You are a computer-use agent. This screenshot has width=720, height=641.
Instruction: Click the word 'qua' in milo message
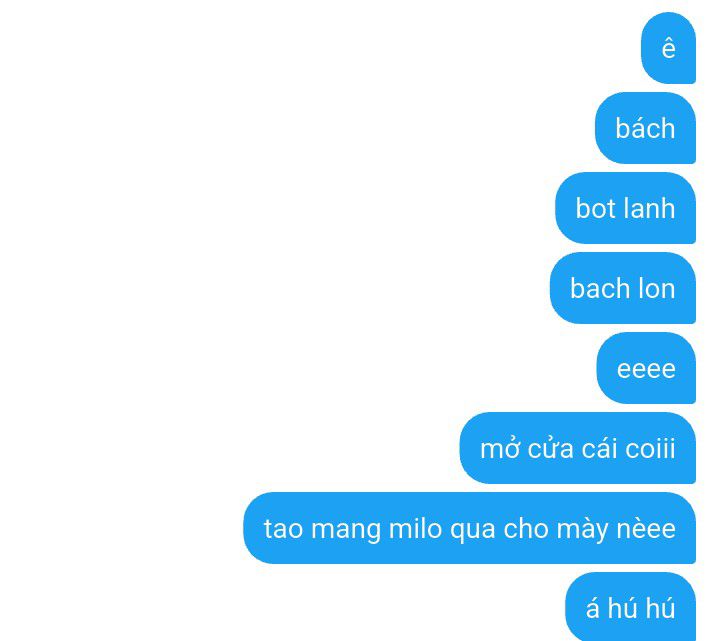473,530
